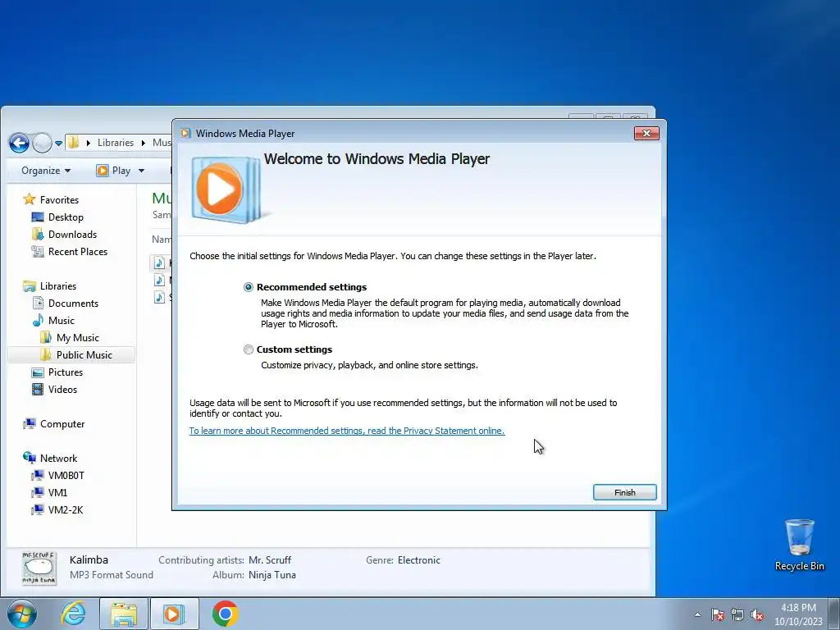Image resolution: width=840 pixels, height=630 pixels.
Task: Click the Music note icon in sidebar
Action: pos(38,321)
